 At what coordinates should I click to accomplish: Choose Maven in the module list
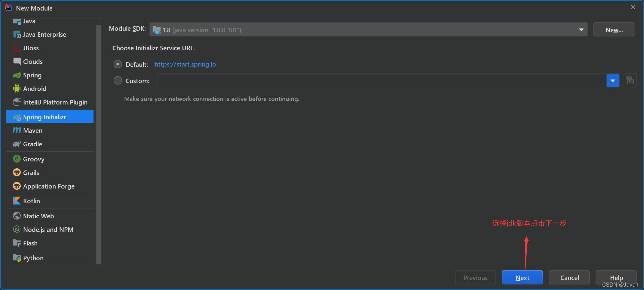pyautogui.click(x=50, y=130)
